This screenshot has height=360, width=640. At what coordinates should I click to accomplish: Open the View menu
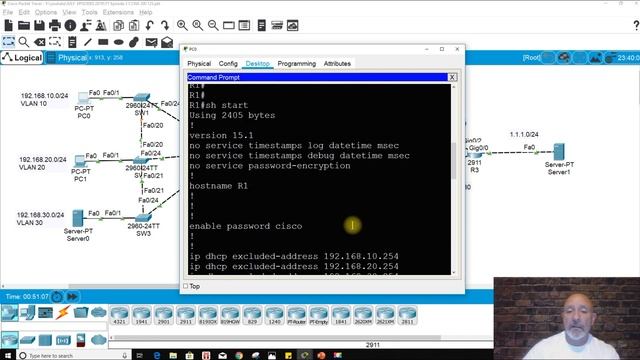point(69,12)
